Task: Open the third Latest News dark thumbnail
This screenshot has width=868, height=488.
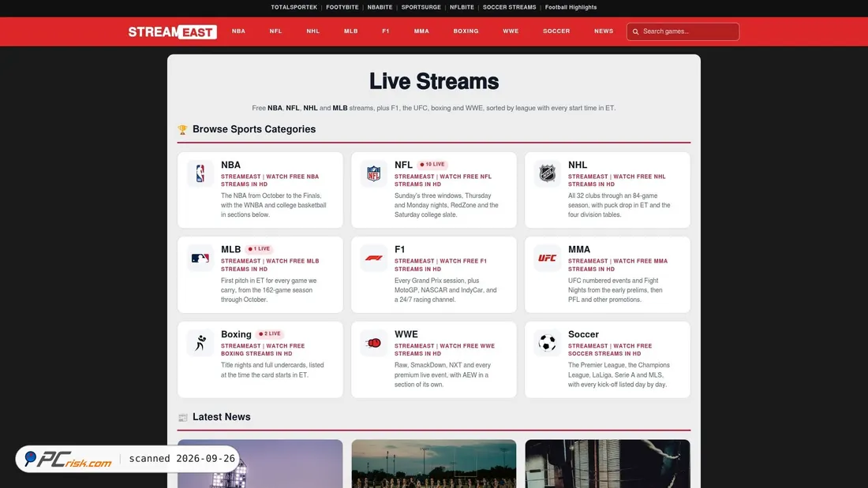Action: coord(608,464)
